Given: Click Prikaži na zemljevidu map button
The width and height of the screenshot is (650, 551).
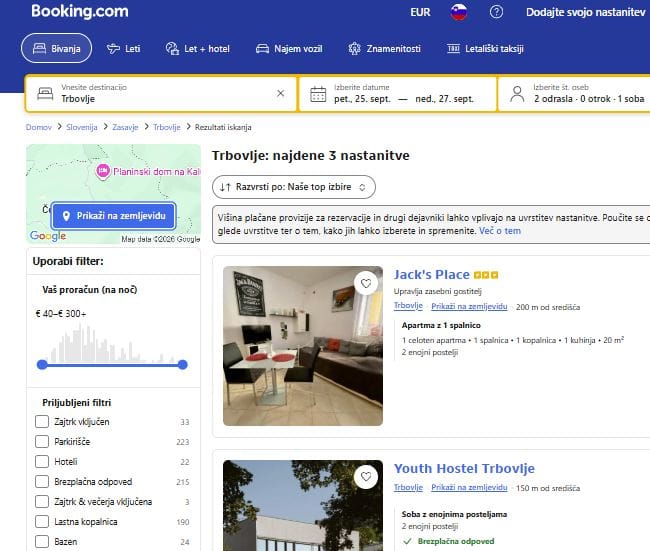Looking at the screenshot, I should (x=114, y=216).
